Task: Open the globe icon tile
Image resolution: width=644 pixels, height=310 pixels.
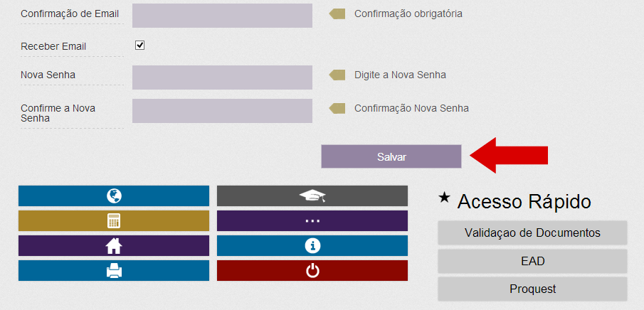Action: (114, 196)
